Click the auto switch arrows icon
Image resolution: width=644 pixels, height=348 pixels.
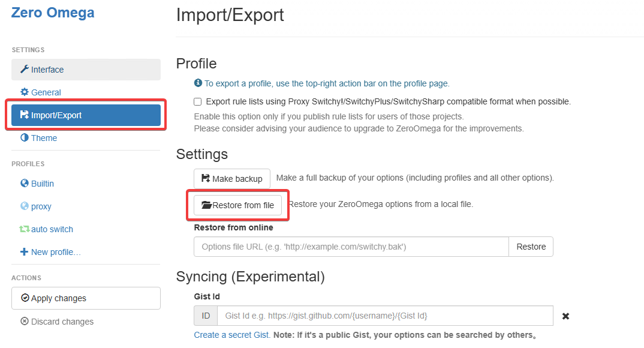point(25,229)
